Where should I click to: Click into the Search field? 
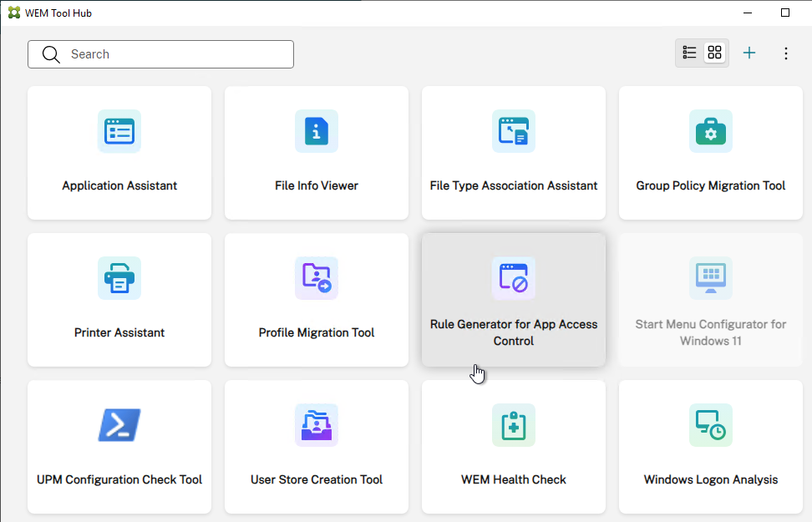160,54
